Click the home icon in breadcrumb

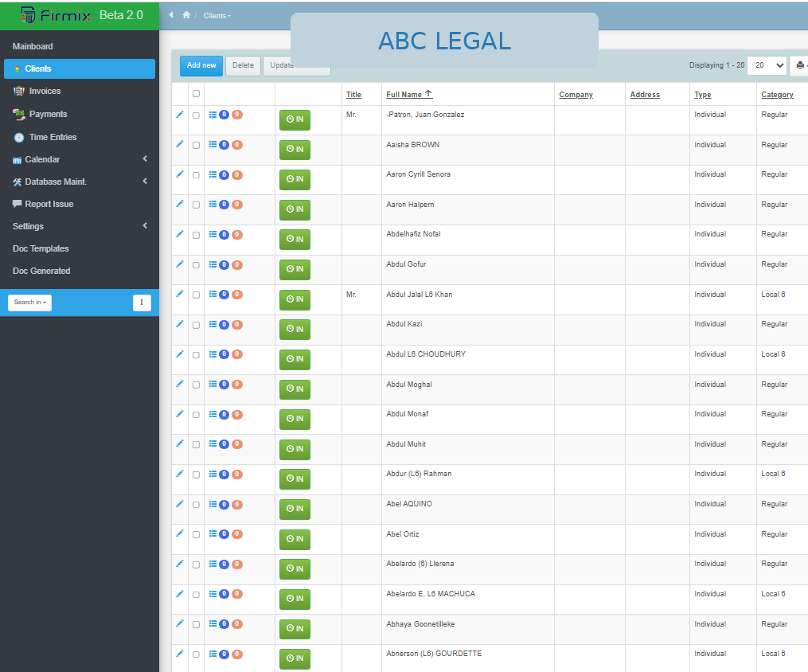186,15
